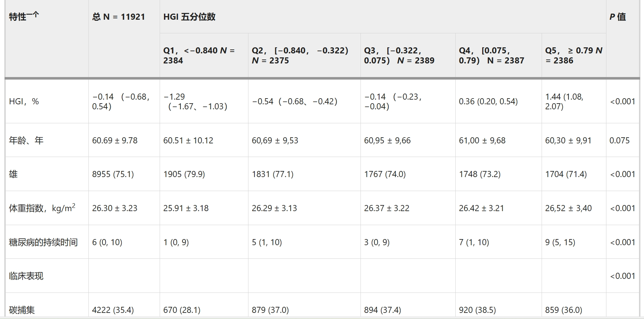Image resolution: width=644 pixels, height=319 pixels.
Task: Select the Q4 header N = 2387
Action: (x=492, y=56)
